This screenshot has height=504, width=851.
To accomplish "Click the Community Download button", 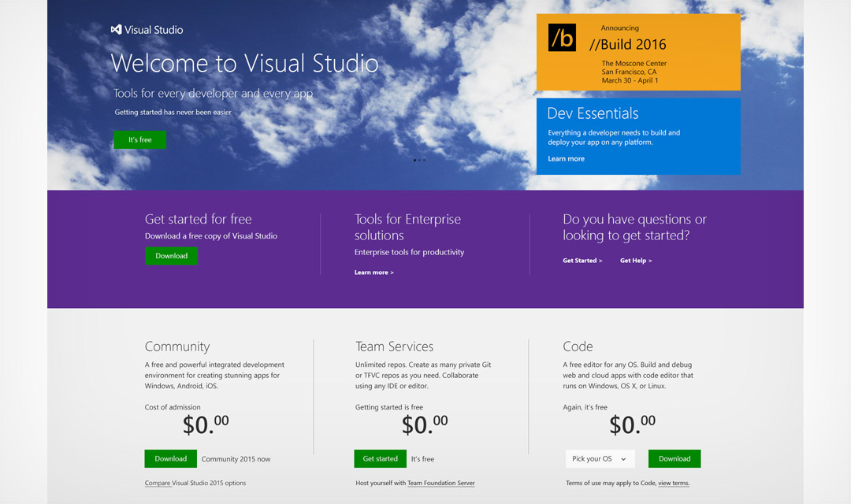I will click(170, 458).
